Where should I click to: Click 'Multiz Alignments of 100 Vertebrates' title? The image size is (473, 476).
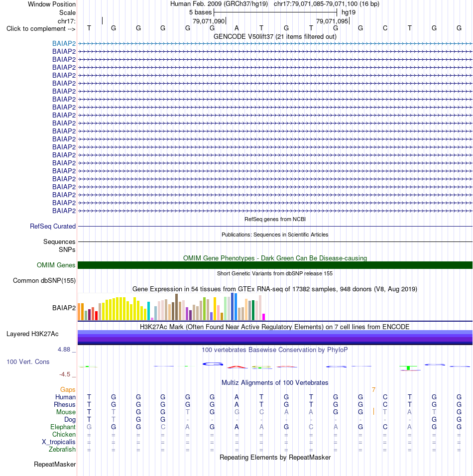pos(275,382)
